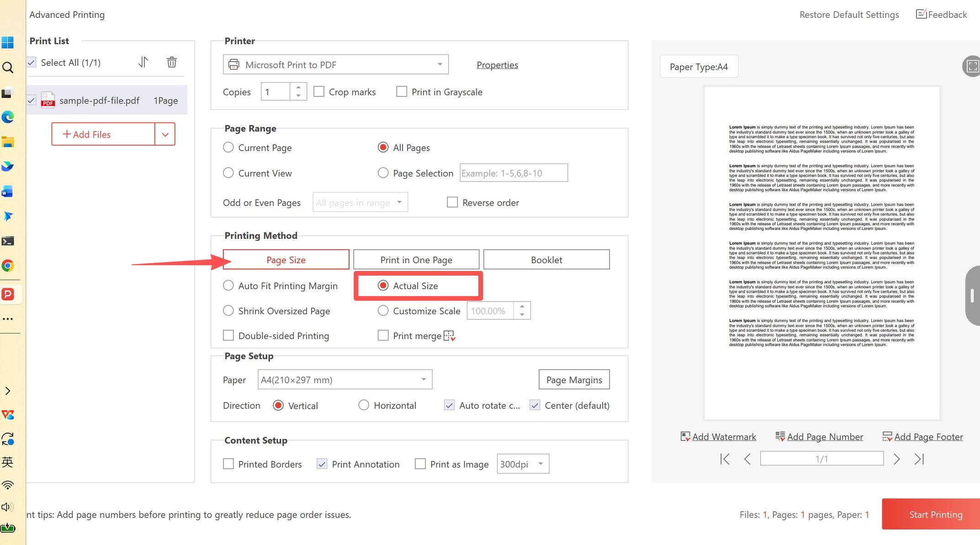The width and height of the screenshot is (980, 545).
Task: Switch to Booklet printing method tab
Action: pos(546,259)
